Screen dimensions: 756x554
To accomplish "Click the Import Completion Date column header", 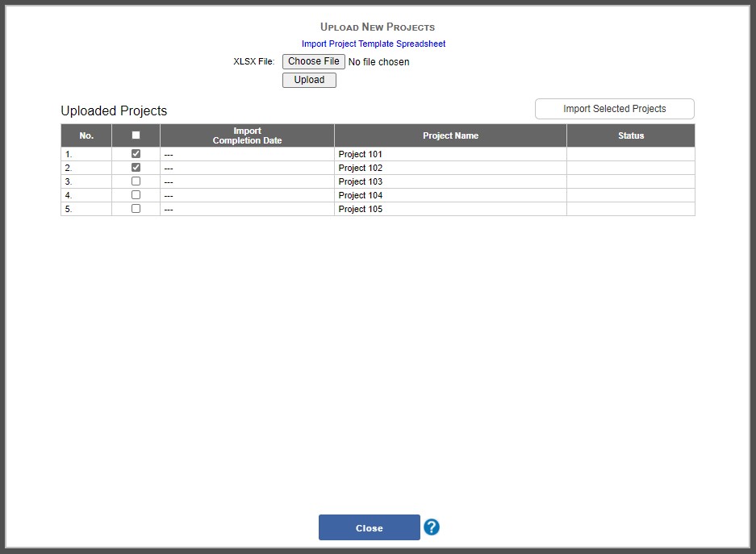I will click(247, 135).
